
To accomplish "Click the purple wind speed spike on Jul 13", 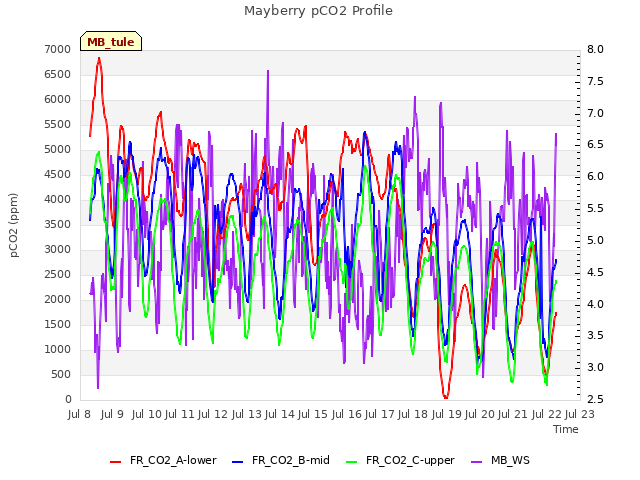I will [268, 71].
